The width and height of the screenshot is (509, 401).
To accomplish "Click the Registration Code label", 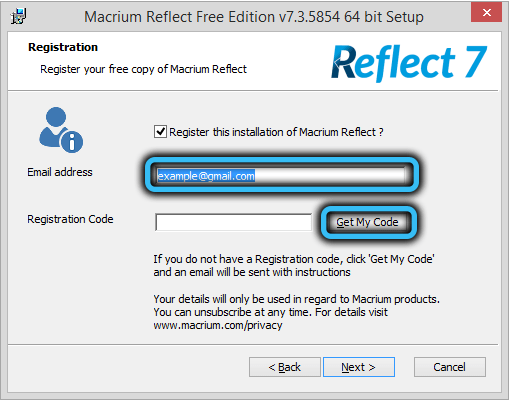I will 70,219.
